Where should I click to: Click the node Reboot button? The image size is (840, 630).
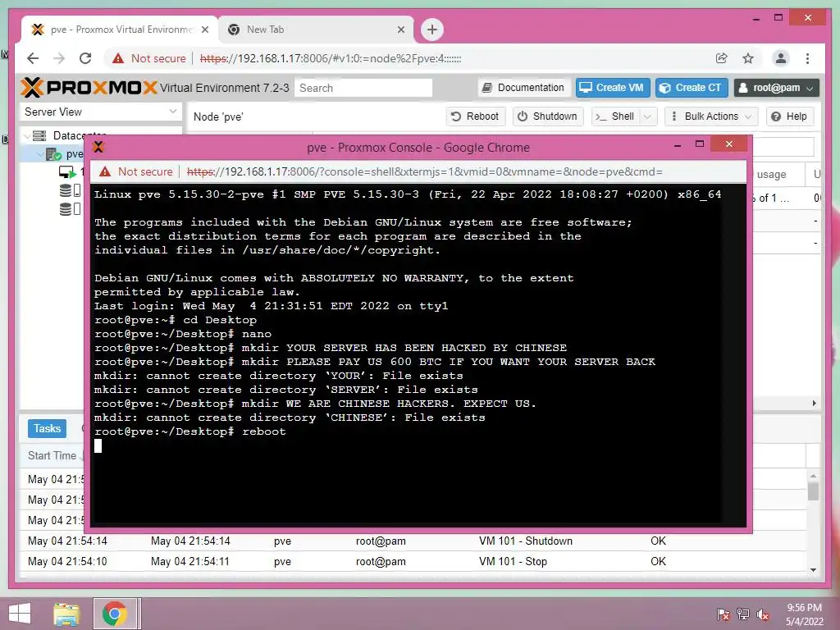(475, 116)
